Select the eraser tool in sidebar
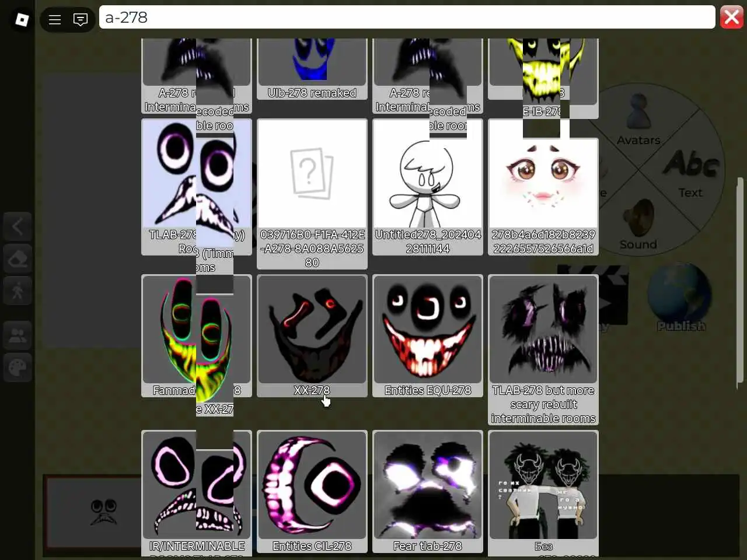This screenshot has height=560, width=747. coord(18,258)
